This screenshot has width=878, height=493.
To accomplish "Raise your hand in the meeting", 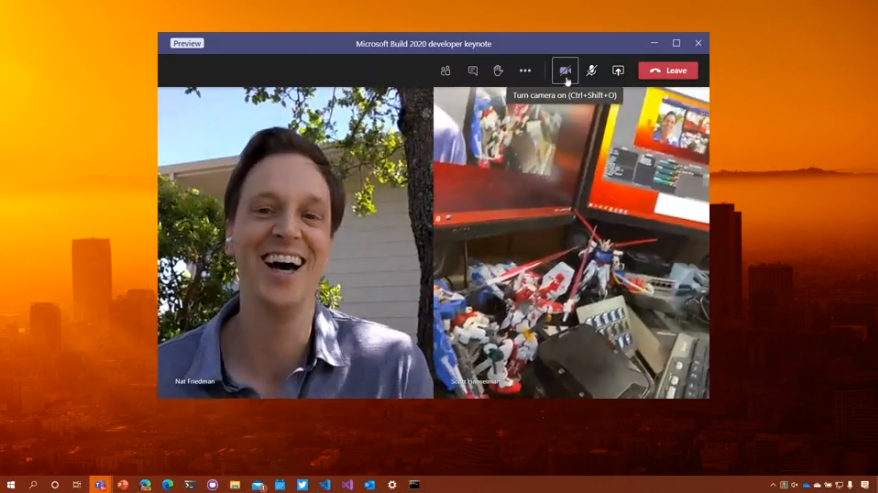I will point(498,71).
